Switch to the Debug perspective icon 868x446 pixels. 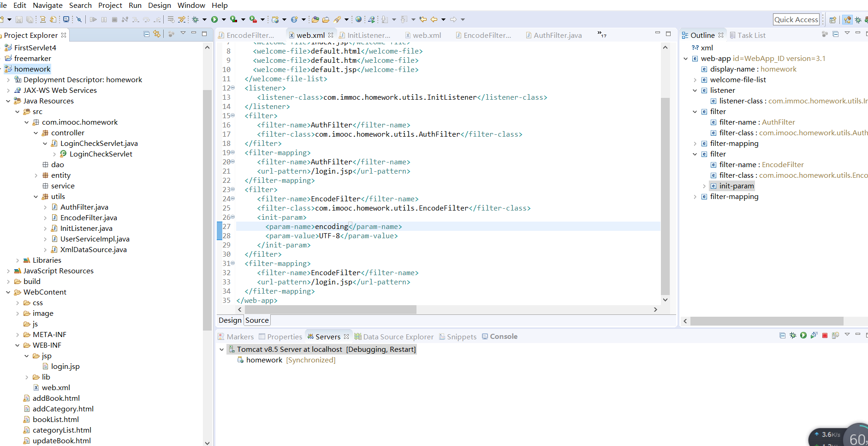click(x=858, y=20)
